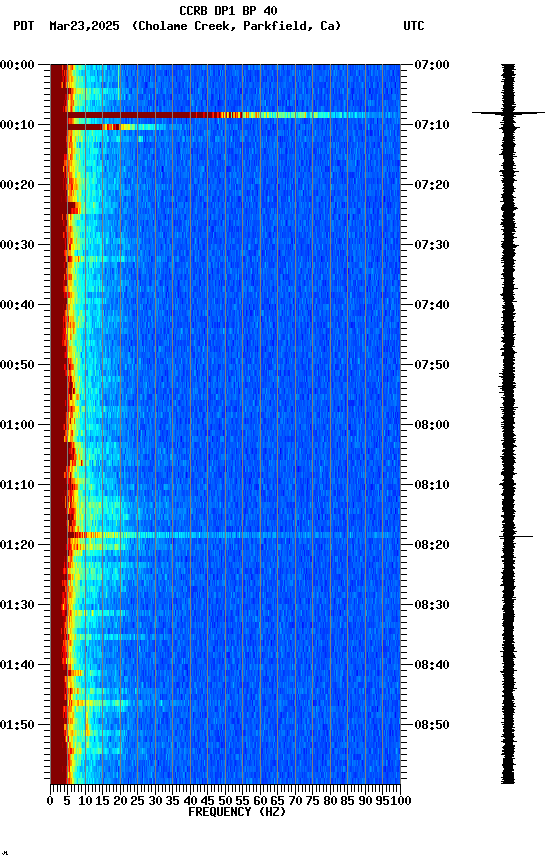Click the 50 Hz frequency axis label
Image resolution: width=552 pixels, height=864 pixels.
pyautogui.click(x=225, y=802)
